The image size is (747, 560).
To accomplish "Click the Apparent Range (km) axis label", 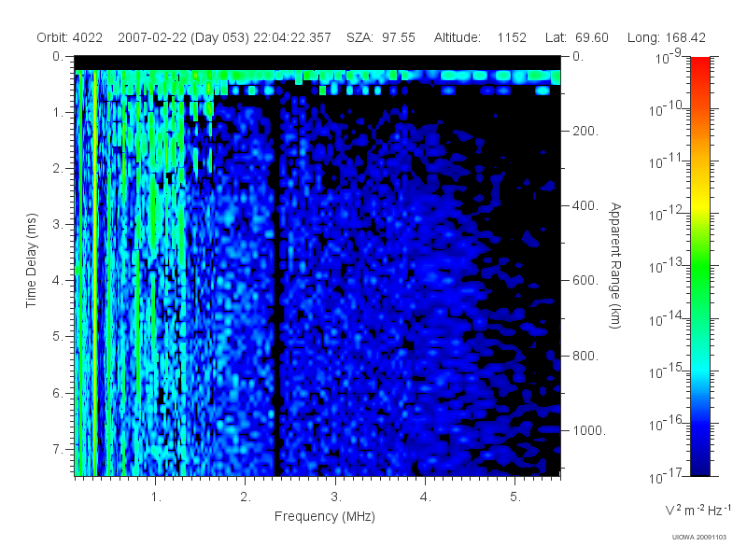I will pyautogui.click(x=615, y=265).
